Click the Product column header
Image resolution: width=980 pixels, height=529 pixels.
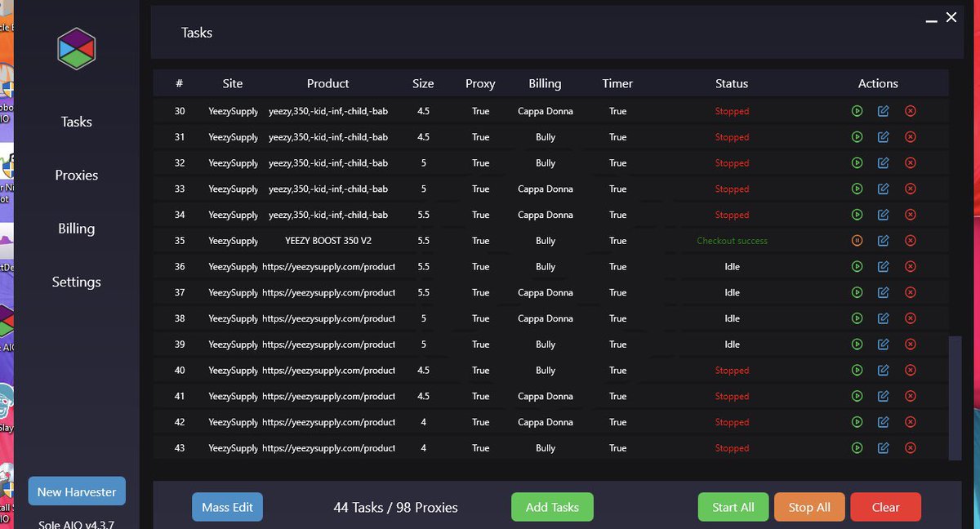point(328,83)
